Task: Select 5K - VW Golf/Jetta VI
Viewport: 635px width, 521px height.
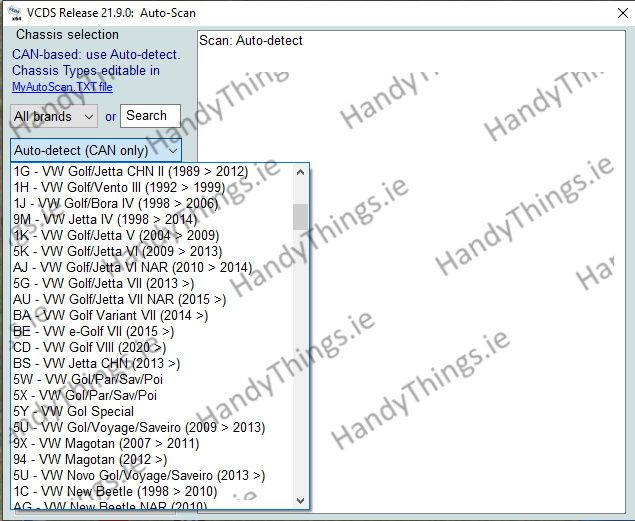Action: 152,251
